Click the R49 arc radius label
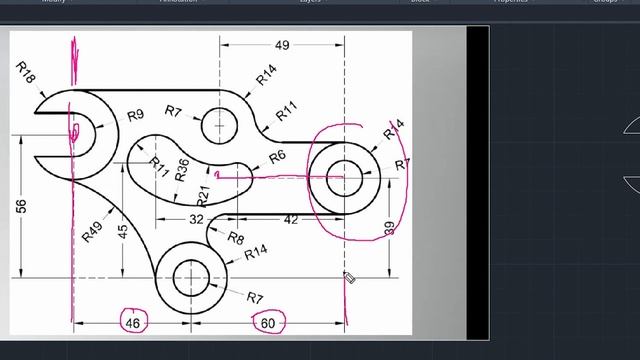The image size is (640, 360). (92, 231)
